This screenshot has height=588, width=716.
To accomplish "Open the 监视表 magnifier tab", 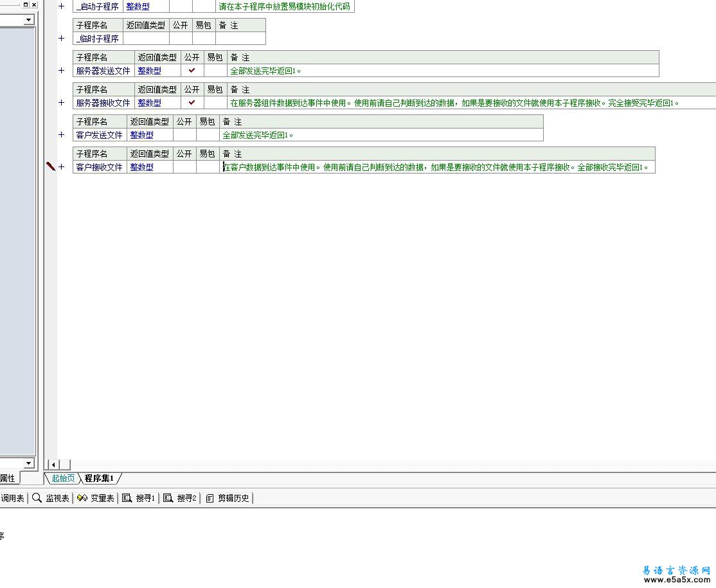I will [37, 498].
